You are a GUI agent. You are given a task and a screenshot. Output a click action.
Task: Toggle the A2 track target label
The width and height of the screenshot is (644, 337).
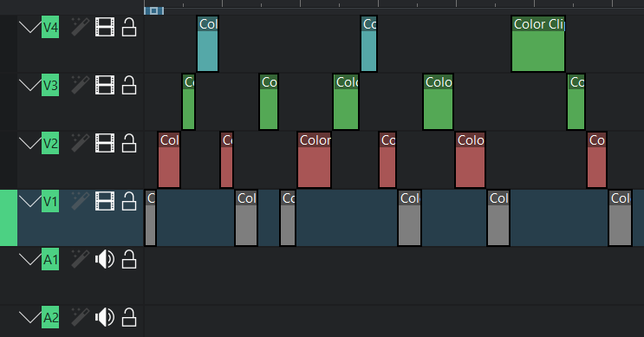tap(50, 317)
